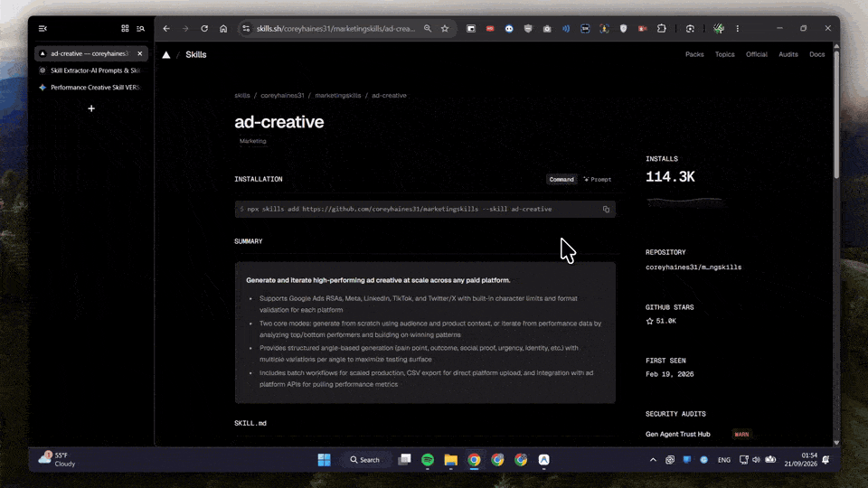Reload the current page
Viewport: 868px width, 488px height.
point(204,28)
